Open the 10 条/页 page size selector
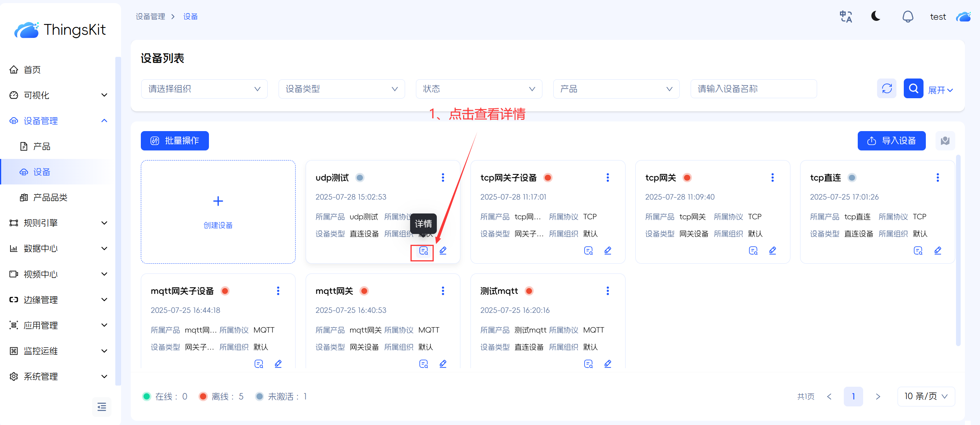Image resolution: width=980 pixels, height=425 pixels. (926, 396)
